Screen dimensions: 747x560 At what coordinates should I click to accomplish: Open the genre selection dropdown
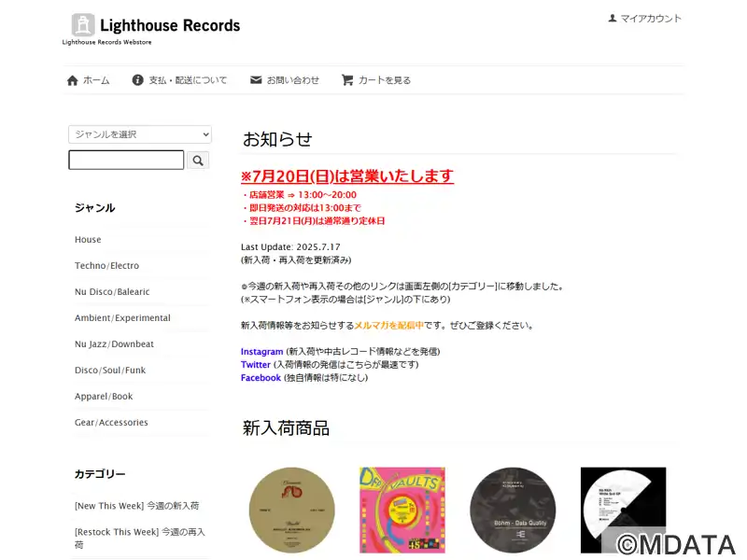(x=140, y=134)
